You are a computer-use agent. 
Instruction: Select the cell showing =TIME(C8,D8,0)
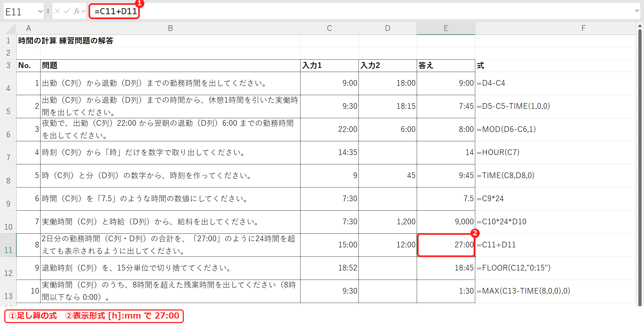click(555, 176)
